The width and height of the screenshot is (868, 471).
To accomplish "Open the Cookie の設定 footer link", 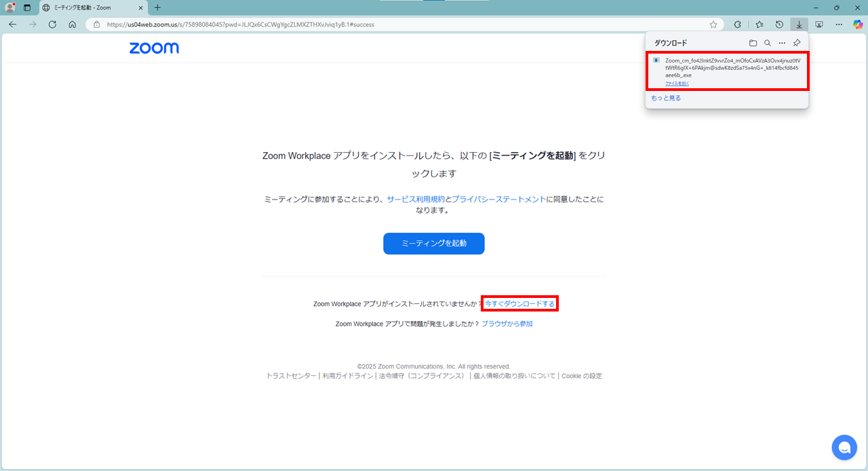I will click(582, 376).
